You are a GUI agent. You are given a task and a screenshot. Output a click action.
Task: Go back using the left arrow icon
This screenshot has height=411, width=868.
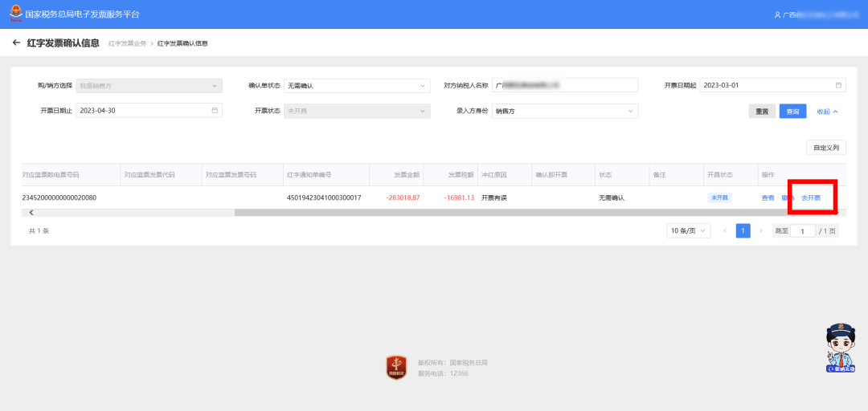click(x=17, y=43)
